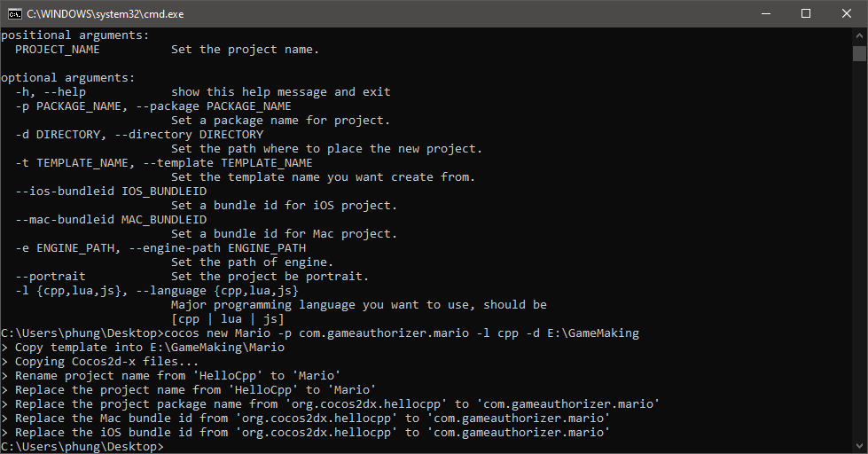This screenshot has width=868, height=454.
Task: Click the cmd.exe title bar text
Action: point(106,14)
